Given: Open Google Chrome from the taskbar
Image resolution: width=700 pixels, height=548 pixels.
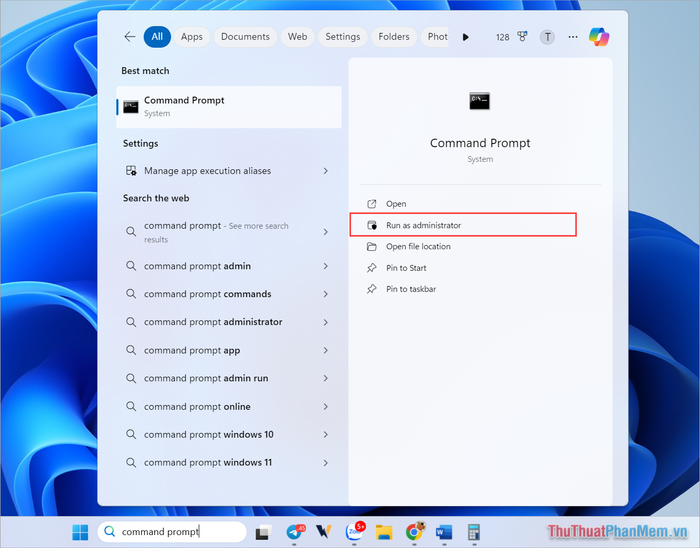Looking at the screenshot, I should tap(415, 531).
